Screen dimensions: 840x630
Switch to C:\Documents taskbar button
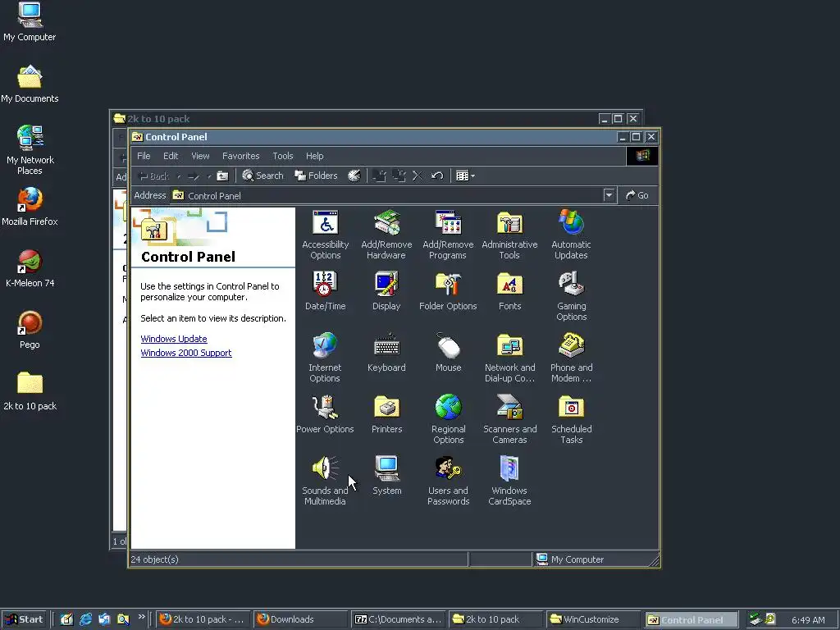click(x=398, y=619)
